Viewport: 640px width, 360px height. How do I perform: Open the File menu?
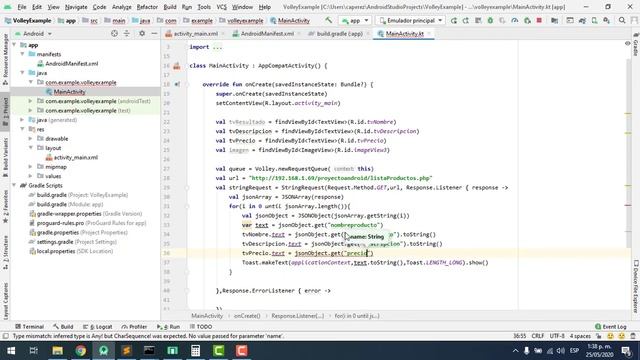point(22,7)
